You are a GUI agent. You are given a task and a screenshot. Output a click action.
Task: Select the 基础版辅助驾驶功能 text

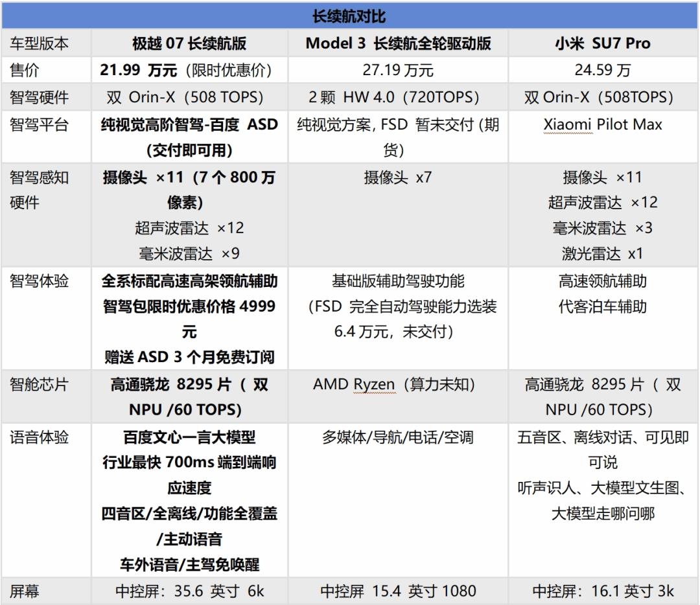click(x=398, y=281)
